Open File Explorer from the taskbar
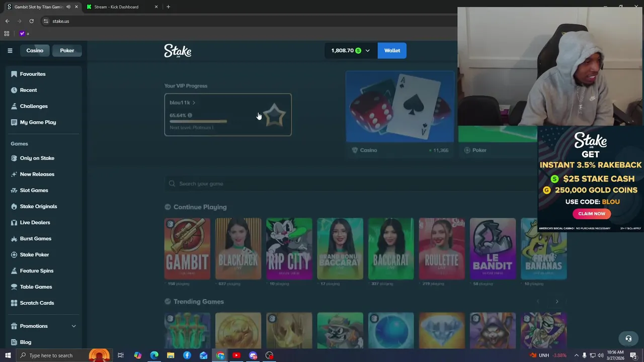The height and width of the screenshot is (362, 644). point(171,355)
